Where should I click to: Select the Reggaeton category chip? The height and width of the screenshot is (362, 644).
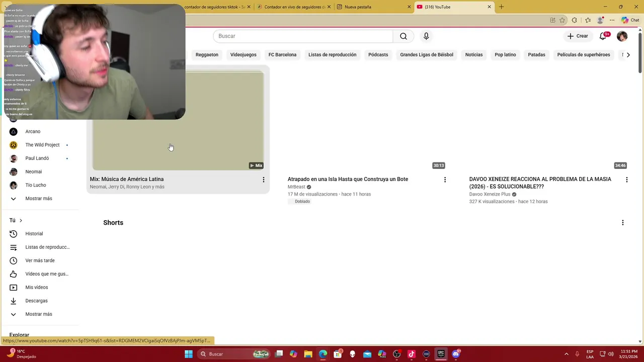(x=207, y=55)
